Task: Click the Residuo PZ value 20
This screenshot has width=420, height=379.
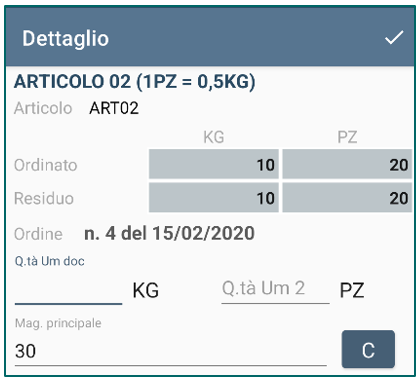Action: click(x=347, y=198)
